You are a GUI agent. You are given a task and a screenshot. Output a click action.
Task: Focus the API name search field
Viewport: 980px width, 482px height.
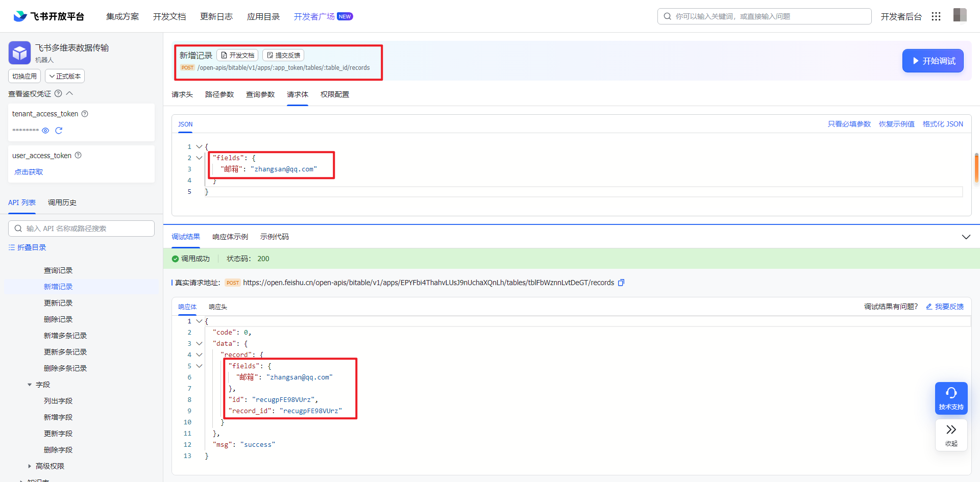tap(81, 229)
